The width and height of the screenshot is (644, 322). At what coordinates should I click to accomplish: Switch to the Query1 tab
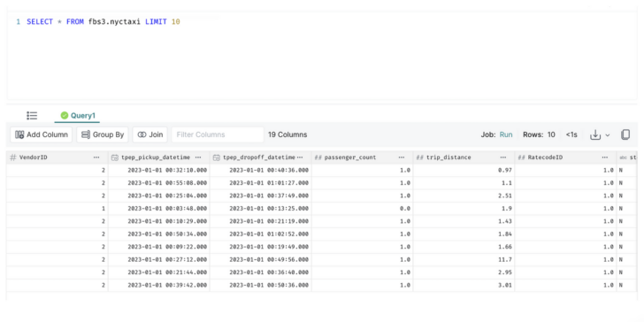pyautogui.click(x=78, y=115)
